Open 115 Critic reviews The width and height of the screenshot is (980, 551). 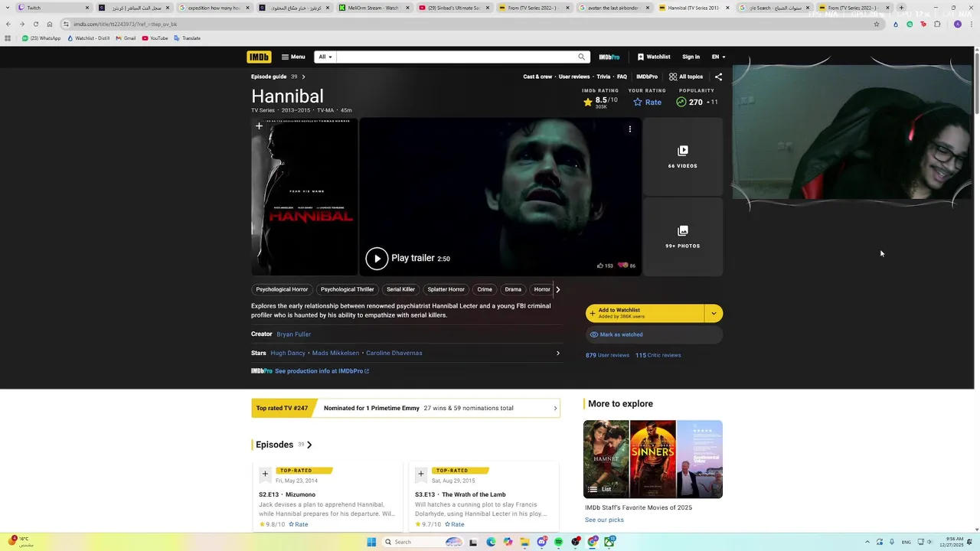(x=658, y=355)
